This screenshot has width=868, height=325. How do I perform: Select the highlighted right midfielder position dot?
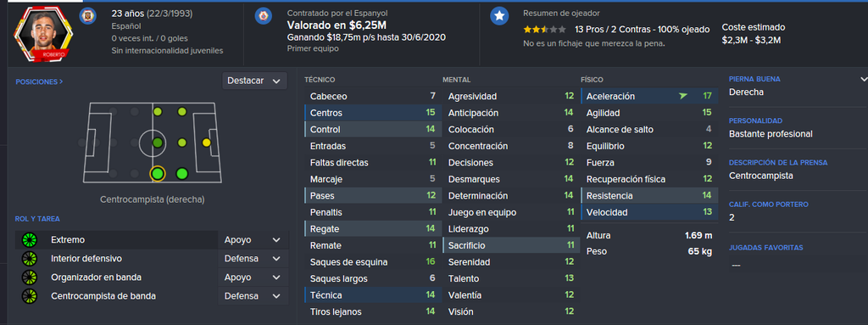158,174
